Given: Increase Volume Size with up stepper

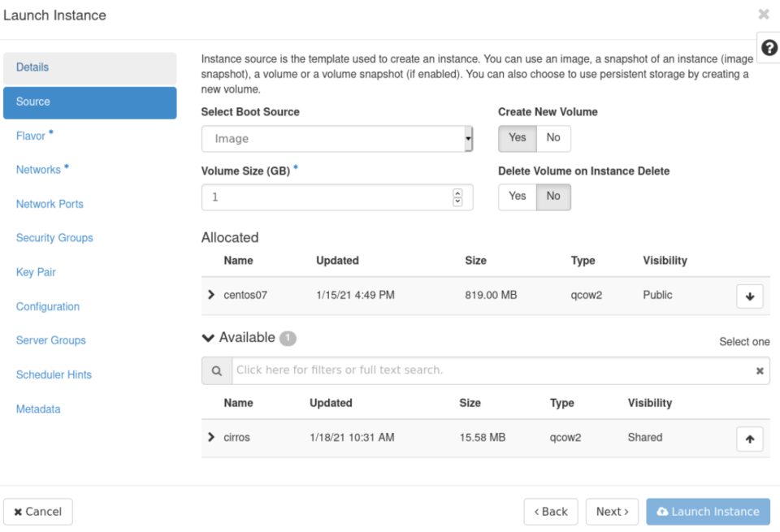Looking at the screenshot, I should 457,193.
